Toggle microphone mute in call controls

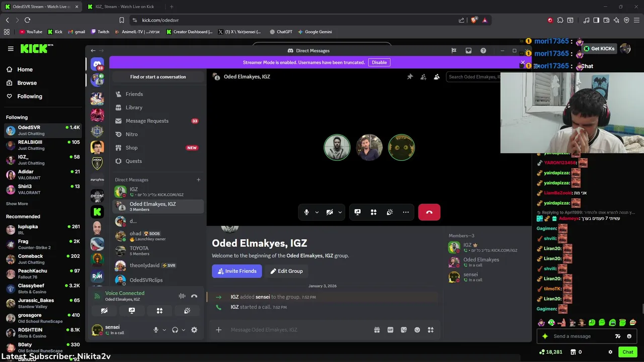coord(306,212)
